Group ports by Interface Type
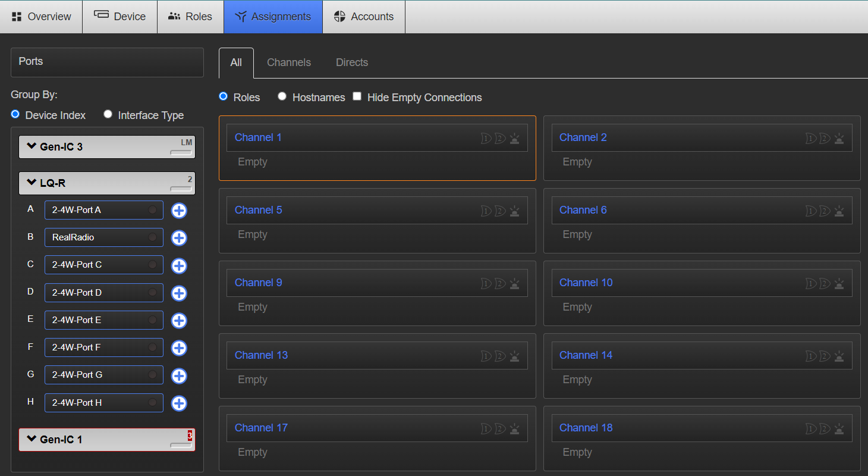Viewport: 868px width, 476px height. (x=108, y=114)
